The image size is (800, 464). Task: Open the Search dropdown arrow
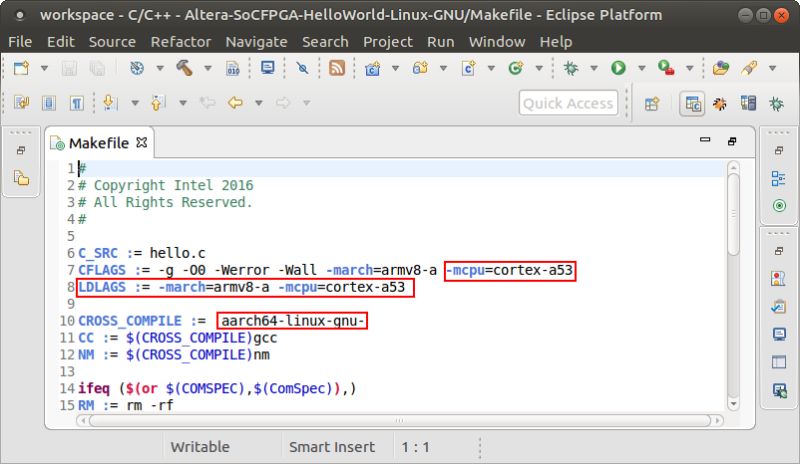(x=772, y=68)
